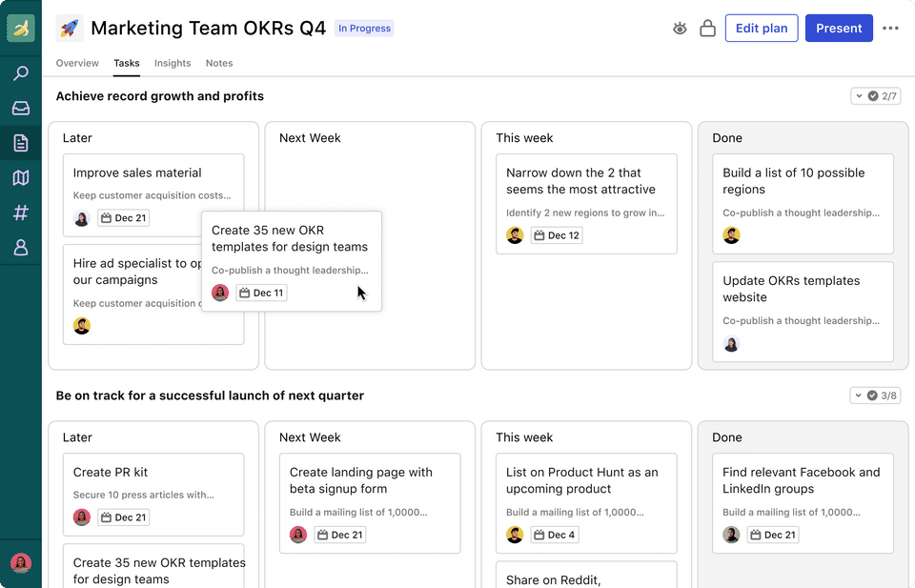Click the lock icon in header

tap(707, 29)
